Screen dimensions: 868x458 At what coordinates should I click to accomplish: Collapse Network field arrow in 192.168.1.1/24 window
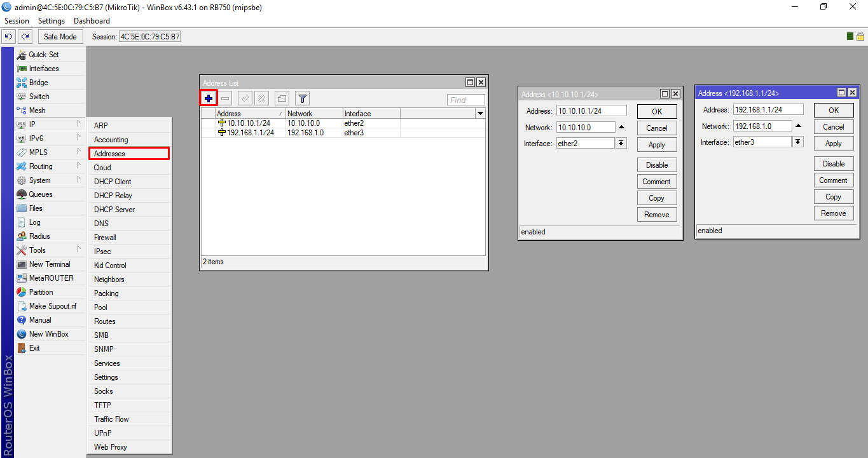click(798, 126)
